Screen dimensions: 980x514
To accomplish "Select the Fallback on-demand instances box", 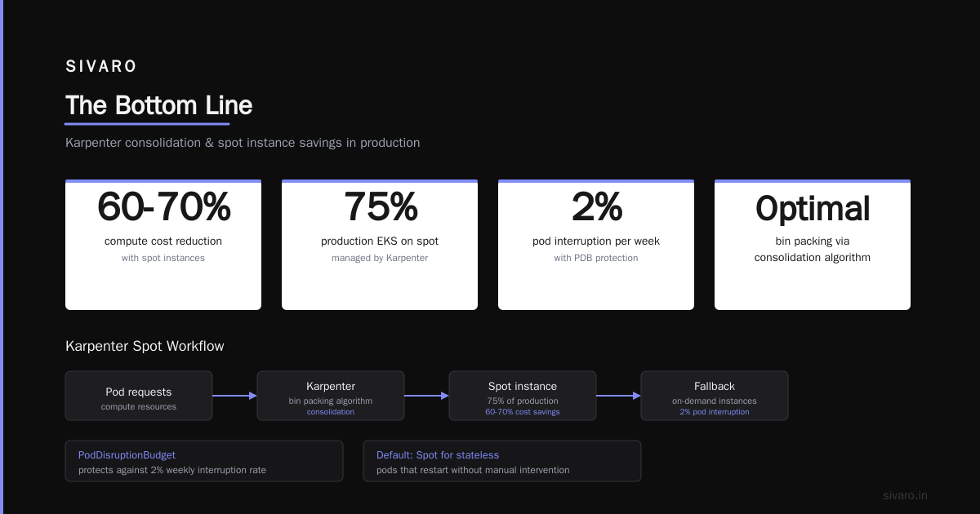I will pyautogui.click(x=715, y=396).
